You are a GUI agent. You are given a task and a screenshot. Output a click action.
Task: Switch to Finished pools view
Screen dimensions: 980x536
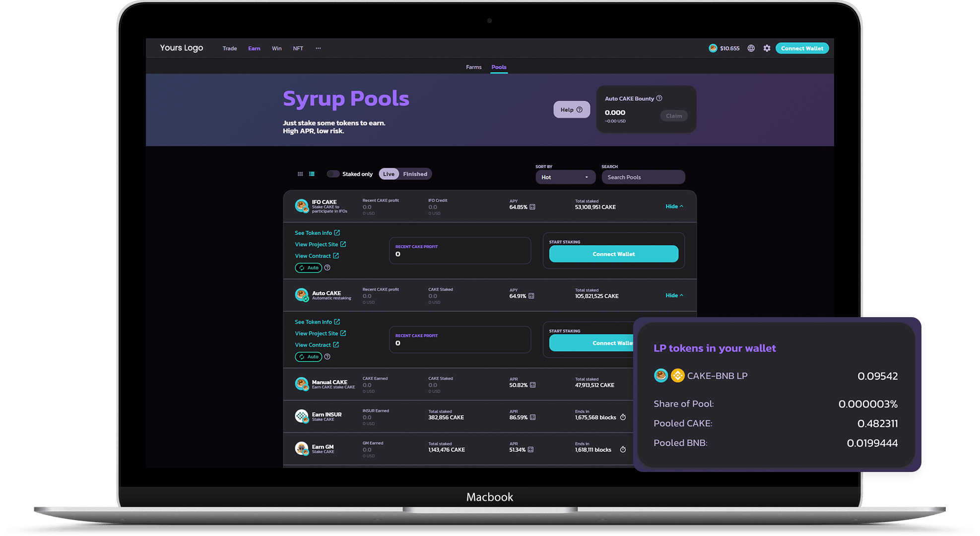click(x=414, y=174)
